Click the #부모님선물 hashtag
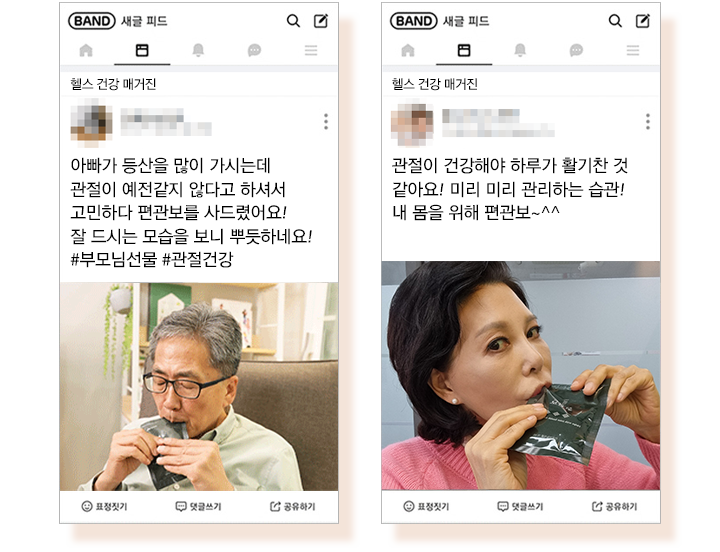The width and height of the screenshot is (720, 552). [114, 259]
